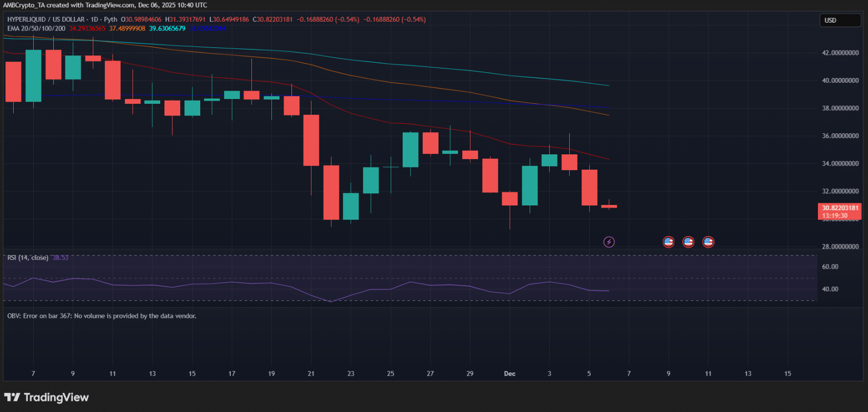Click the Dec label on time axis

pyautogui.click(x=509, y=374)
